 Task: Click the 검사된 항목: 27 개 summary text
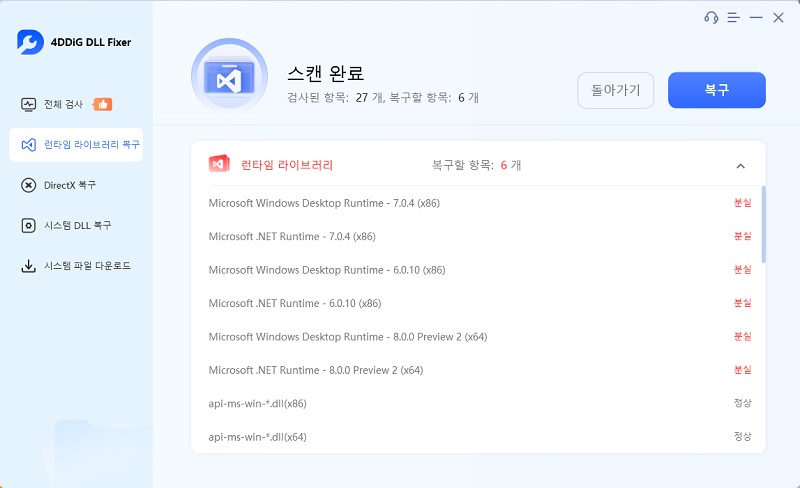335,97
